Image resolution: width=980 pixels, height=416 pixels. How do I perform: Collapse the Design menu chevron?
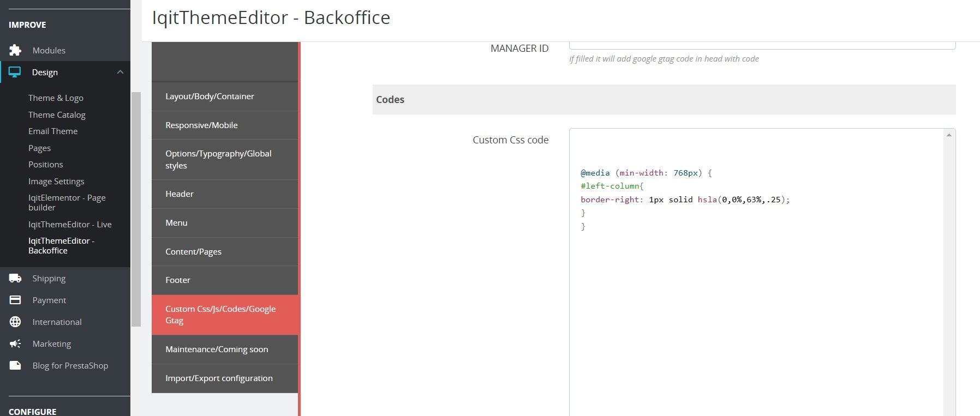(x=120, y=72)
